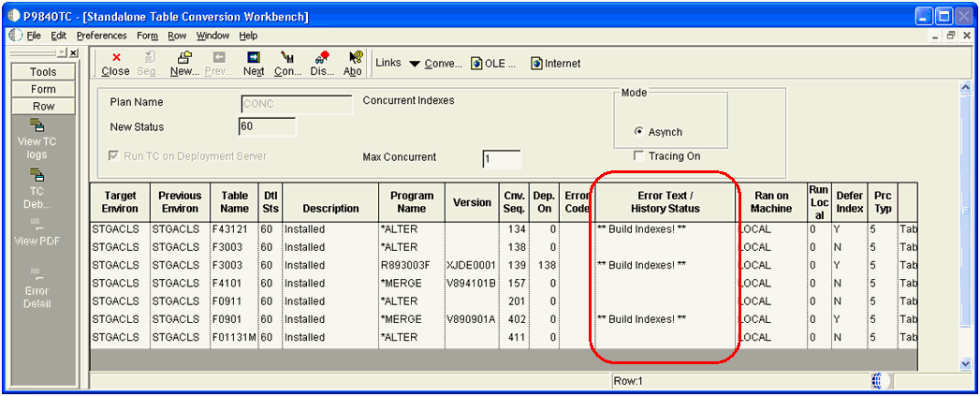The width and height of the screenshot is (980, 396).
Task: Click conversion sequence cell 411
Action: (515, 338)
